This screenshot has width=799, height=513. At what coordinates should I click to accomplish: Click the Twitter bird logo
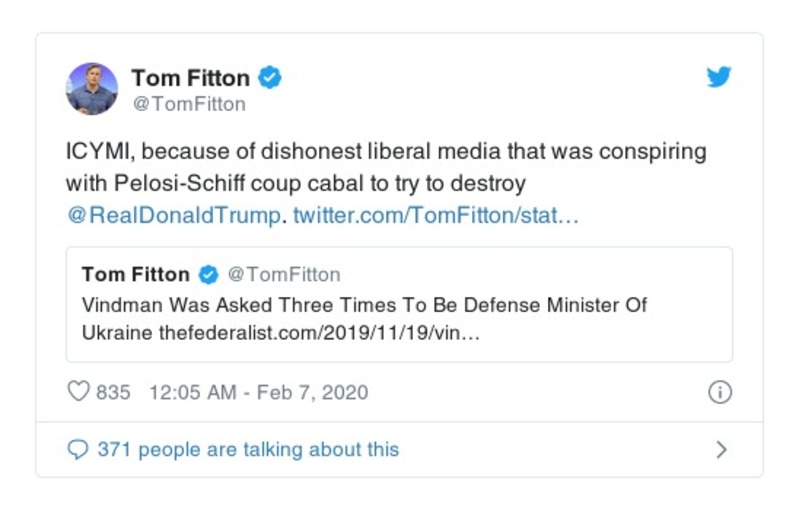click(719, 77)
